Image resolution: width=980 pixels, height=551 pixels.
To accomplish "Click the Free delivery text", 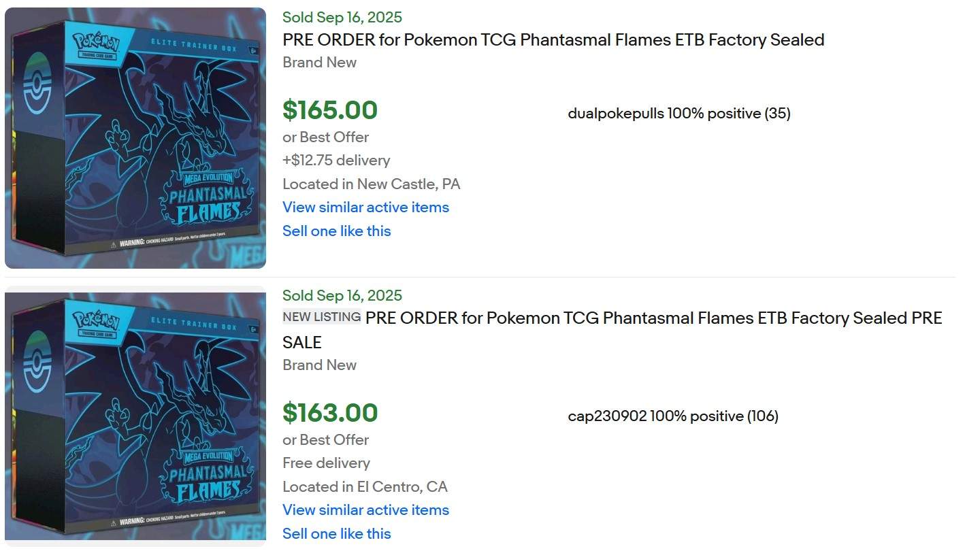I will click(x=326, y=463).
